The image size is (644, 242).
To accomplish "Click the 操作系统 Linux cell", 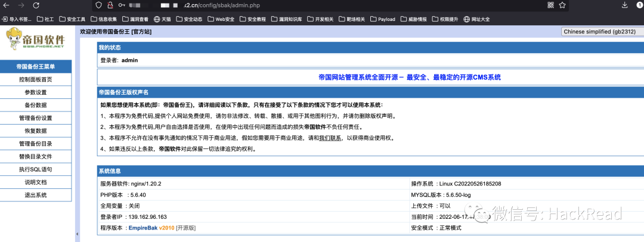I will 527,184.
